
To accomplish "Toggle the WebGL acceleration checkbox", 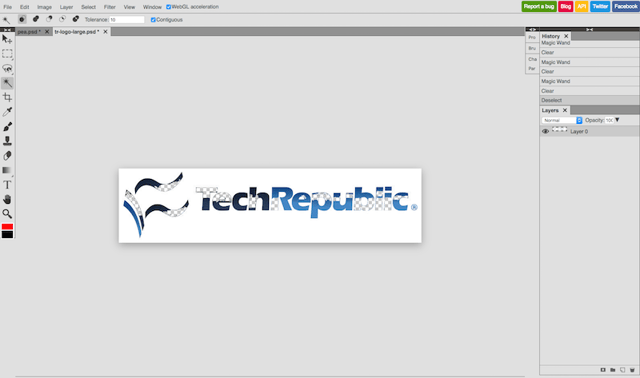I will pos(169,7).
